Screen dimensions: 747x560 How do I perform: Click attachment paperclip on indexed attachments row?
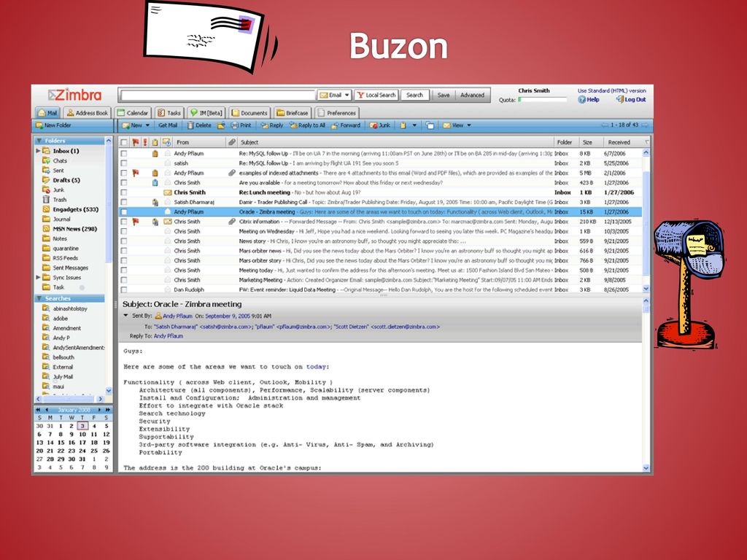[231, 173]
